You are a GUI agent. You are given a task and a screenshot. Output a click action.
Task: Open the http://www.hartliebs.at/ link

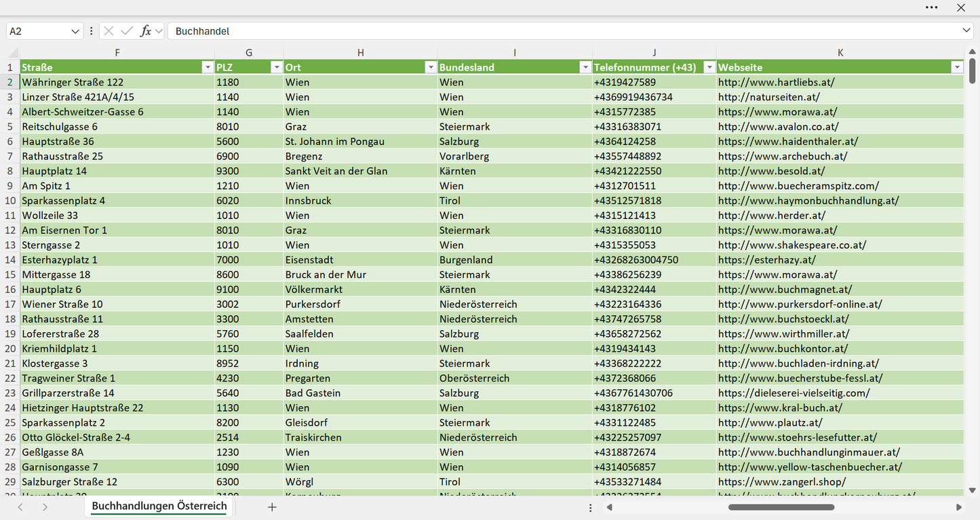click(x=777, y=82)
